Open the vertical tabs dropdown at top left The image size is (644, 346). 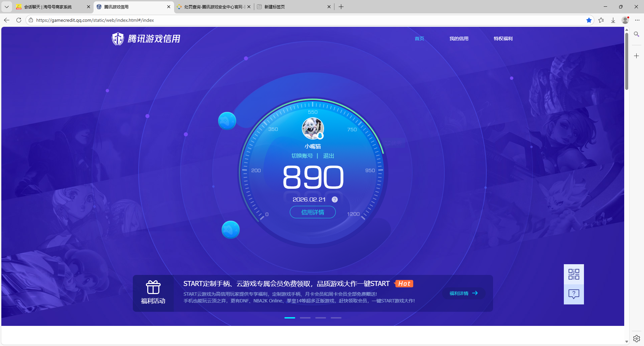[6, 7]
